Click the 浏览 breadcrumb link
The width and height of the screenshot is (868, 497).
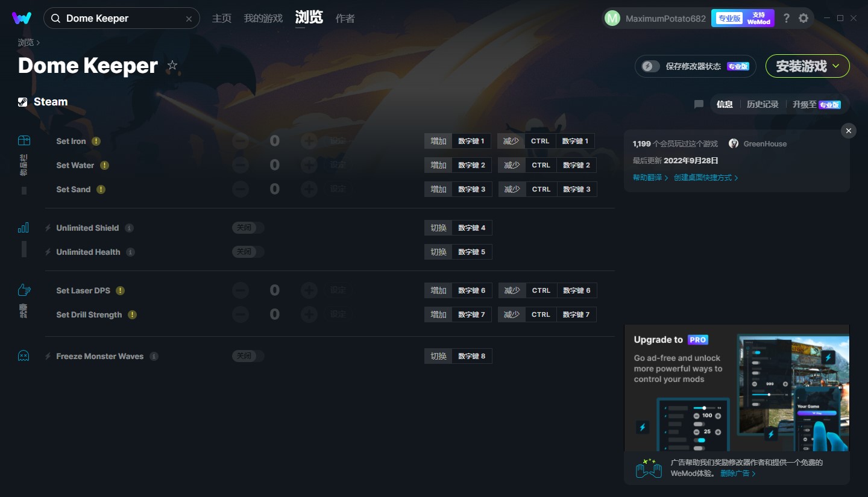[26, 42]
